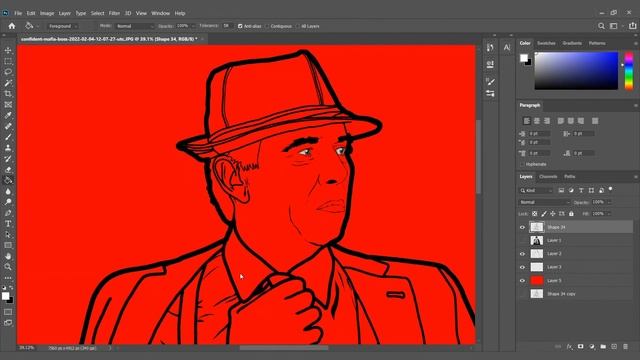Viewport: 640px width, 360px height.
Task: Switch to the Swatches tab
Action: 546,43
